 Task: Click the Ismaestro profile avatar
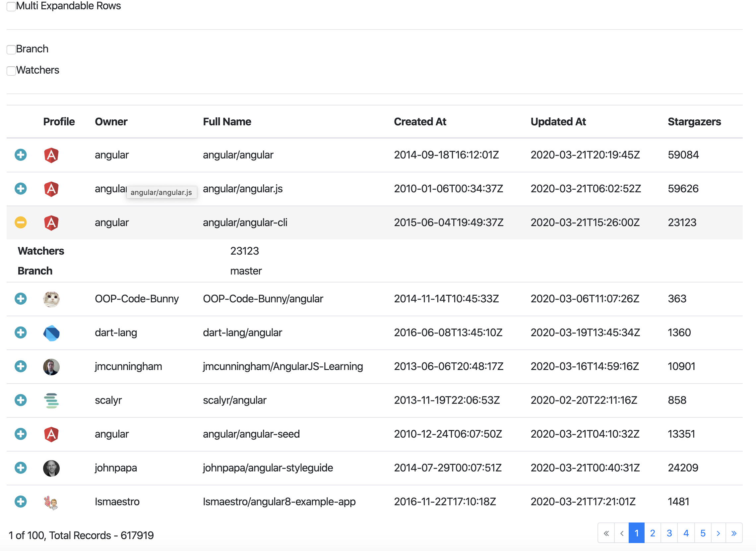(51, 502)
